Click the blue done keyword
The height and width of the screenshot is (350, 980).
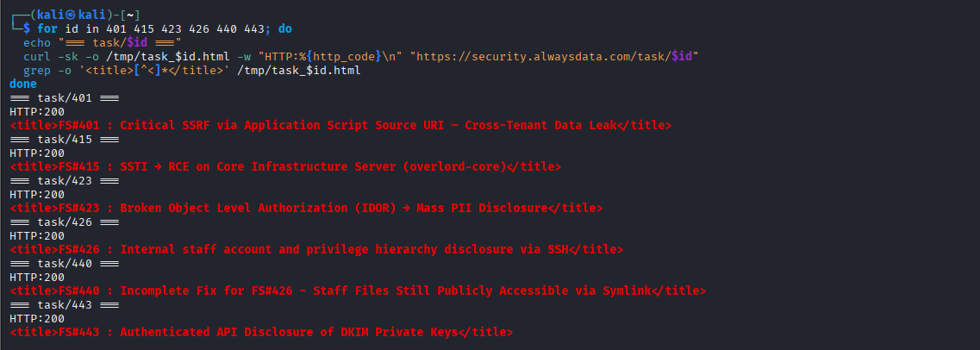point(23,84)
